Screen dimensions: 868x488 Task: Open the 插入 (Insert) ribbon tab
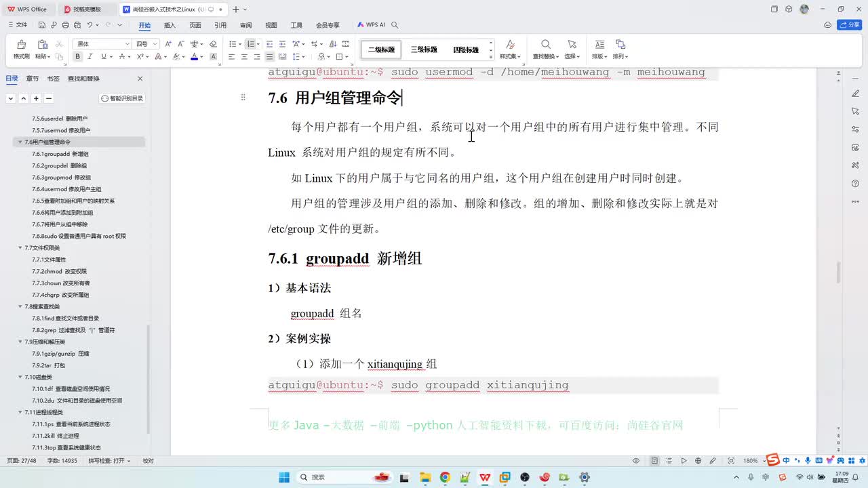[x=170, y=25]
